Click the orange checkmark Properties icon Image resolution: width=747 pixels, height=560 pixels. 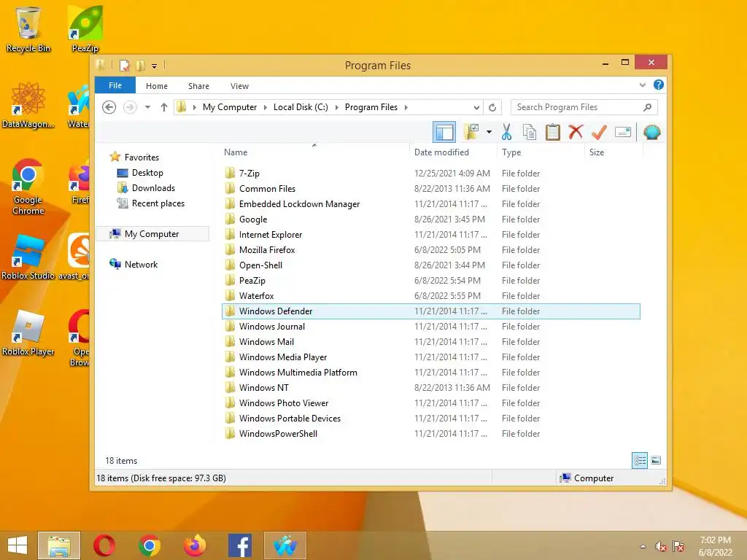(599, 132)
